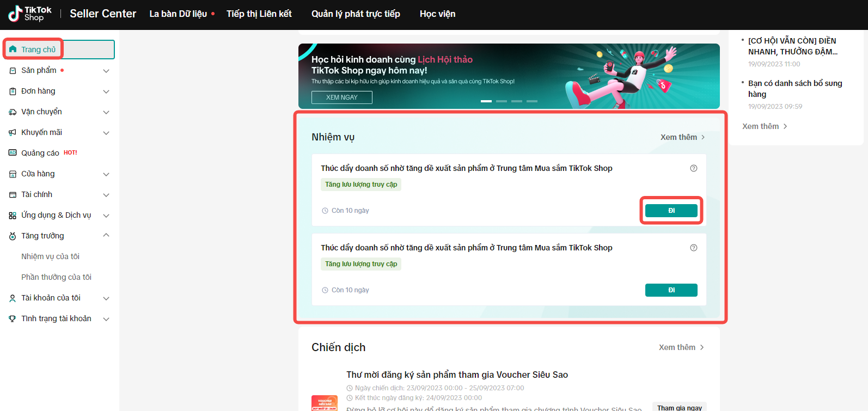Image resolution: width=868 pixels, height=411 pixels.
Task: Click the XEM NGAY banner button
Action: click(x=342, y=97)
